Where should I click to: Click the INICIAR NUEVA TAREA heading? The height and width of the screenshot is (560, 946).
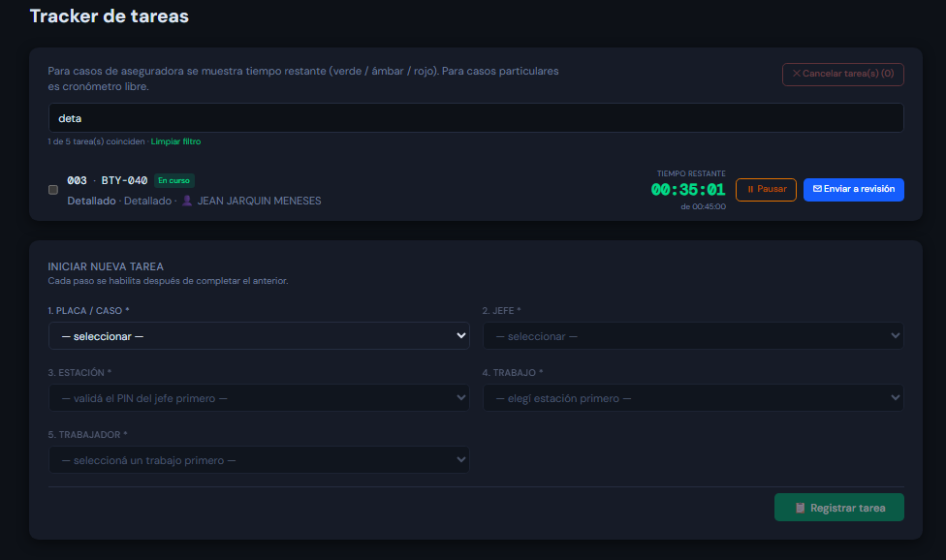[x=106, y=266]
